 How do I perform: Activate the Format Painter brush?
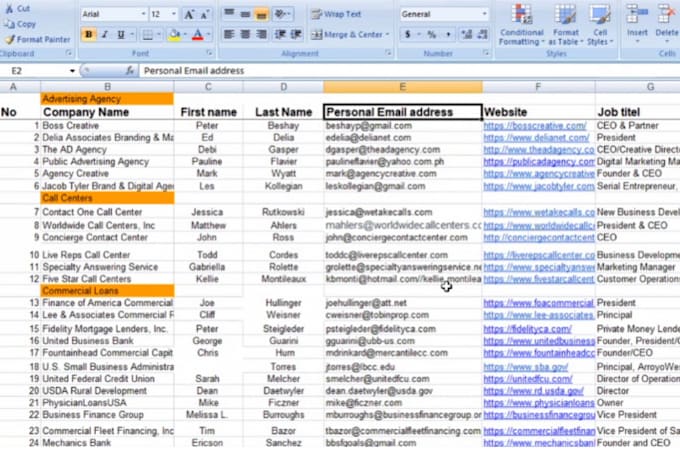click(10, 39)
